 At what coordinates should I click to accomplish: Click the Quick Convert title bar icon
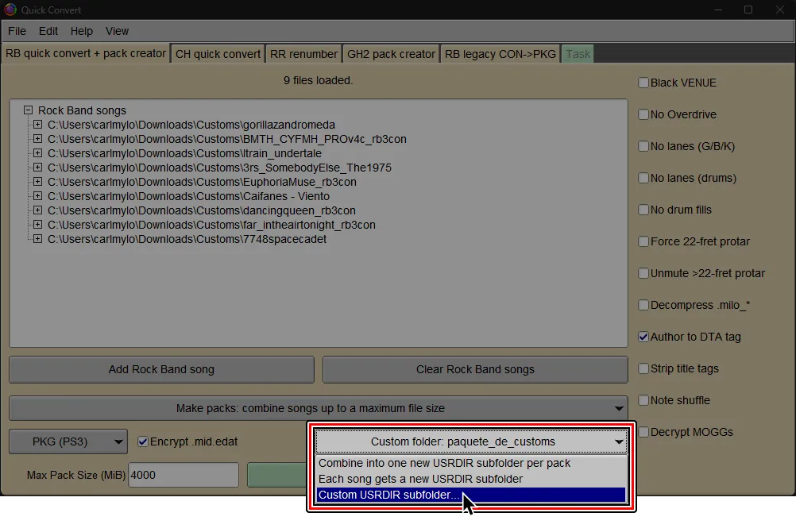(x=9, y=10)
